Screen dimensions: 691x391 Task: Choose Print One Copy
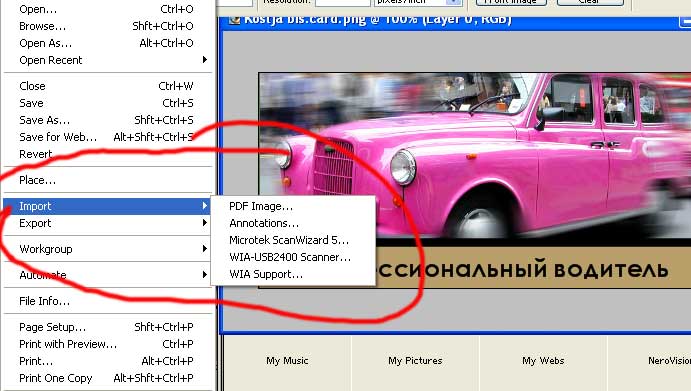(x=108, y=378)
